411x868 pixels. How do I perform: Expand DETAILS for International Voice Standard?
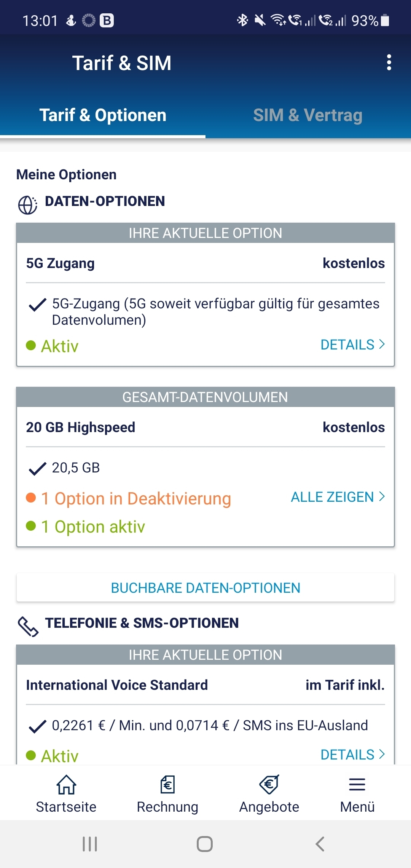(x=353, y=755)
